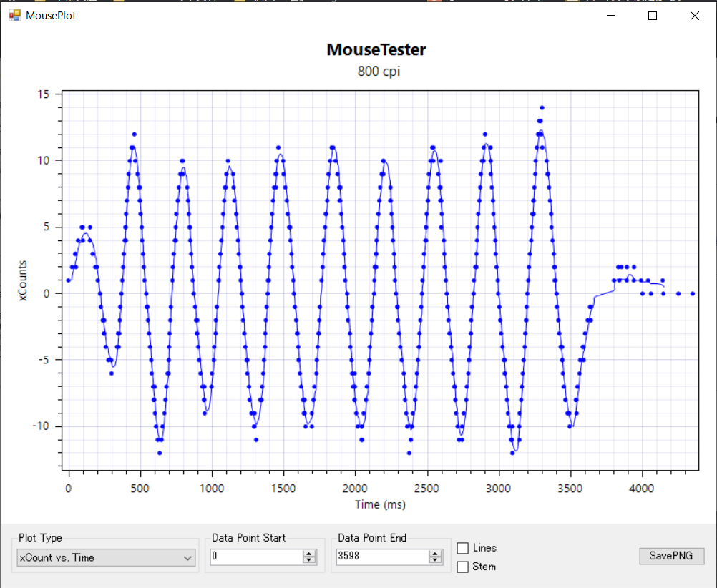Click the Data Point End label
Image resolution: width=717 pixels, height=588 pixels.
[372, 538]
